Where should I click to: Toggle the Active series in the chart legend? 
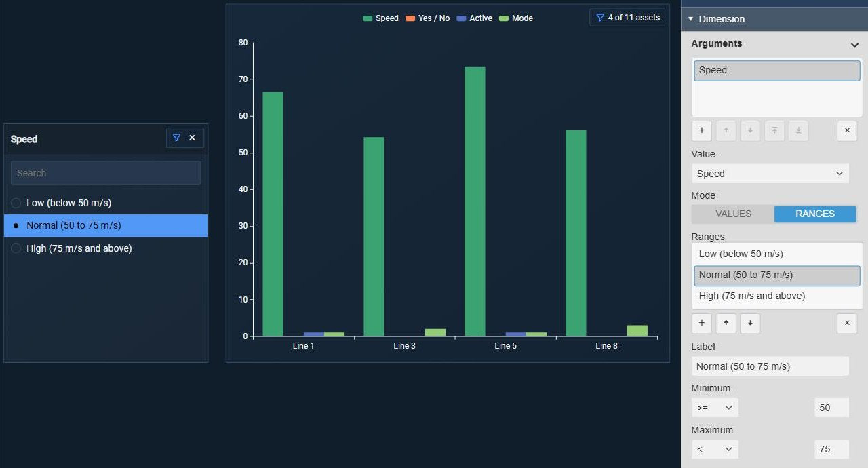click(x=475, y=18)
